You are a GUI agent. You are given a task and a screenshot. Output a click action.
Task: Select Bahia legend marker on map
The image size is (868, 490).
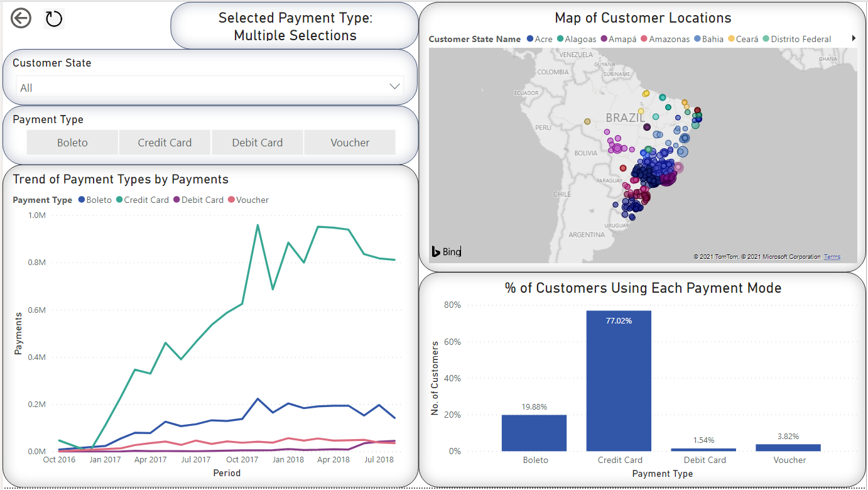pyautogui.click(x=697, y=39)
